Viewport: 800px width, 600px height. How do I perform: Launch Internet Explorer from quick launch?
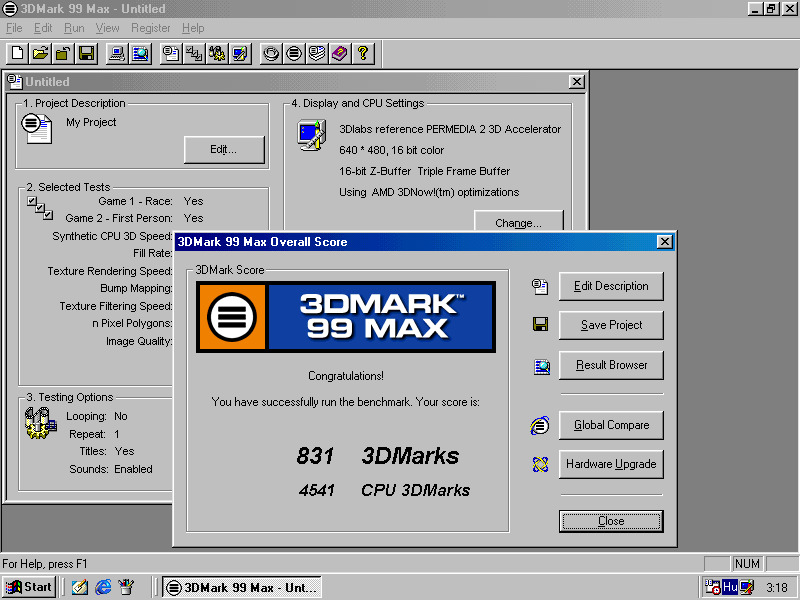coord(103,587)
